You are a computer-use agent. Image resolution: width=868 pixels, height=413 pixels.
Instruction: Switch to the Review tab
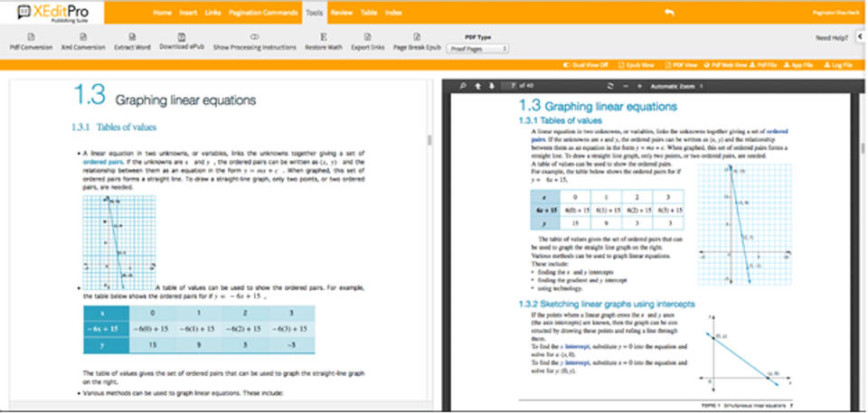tap(341, 13)
